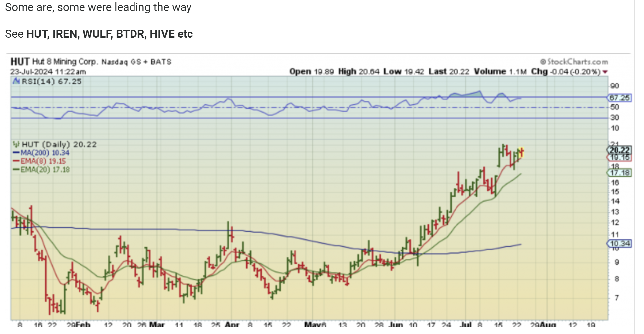
Task: Click the "Last 20.22" quote value
Action: coord(449,72)
